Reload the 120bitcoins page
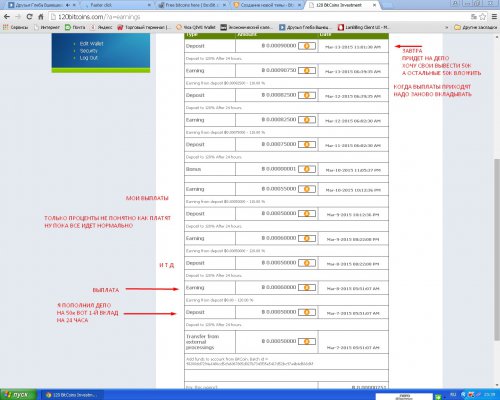The image size is (500, 400). [x=29, y=17]
